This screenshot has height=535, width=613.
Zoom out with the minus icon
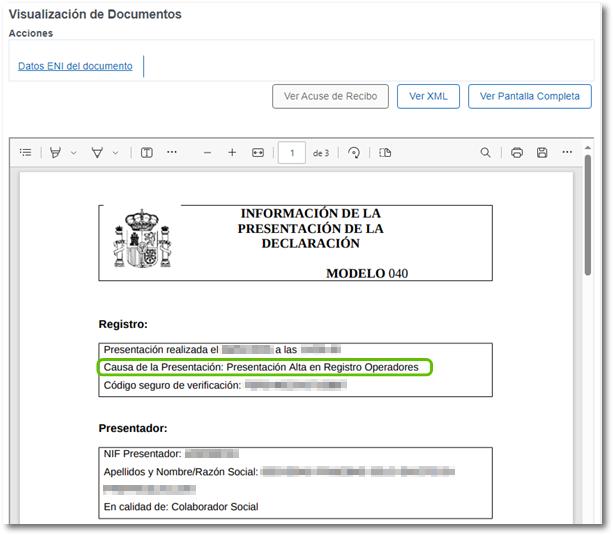[x=208, y=153]
